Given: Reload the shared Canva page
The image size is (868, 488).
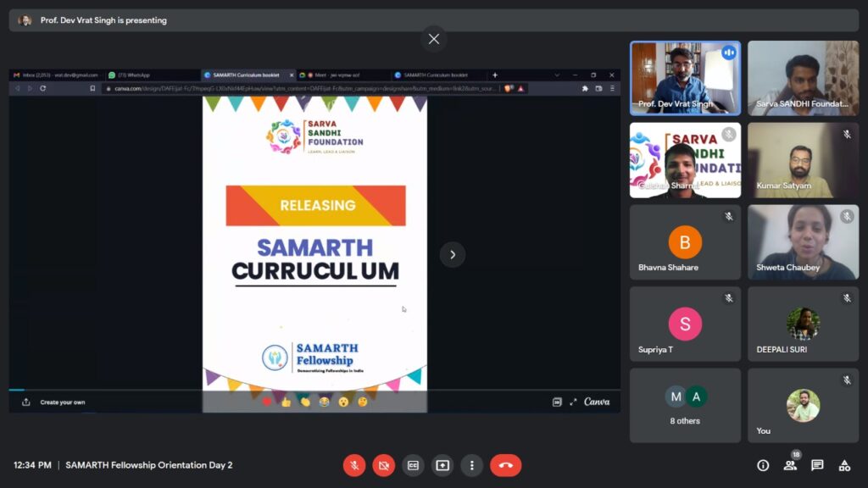Looking at the screenshot, I should tap(42, 88).
